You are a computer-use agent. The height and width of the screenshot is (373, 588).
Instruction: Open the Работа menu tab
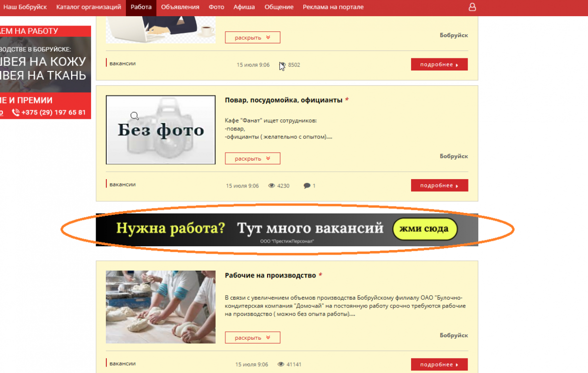[141, 7]
